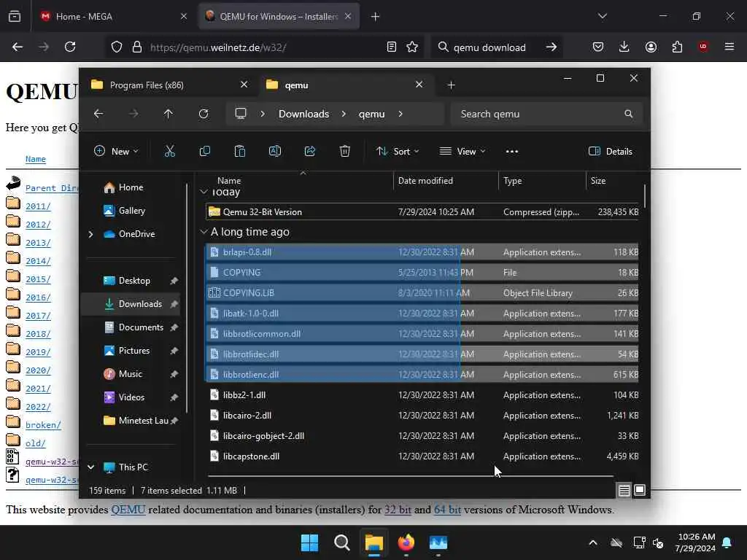Select Downloads in navigation pane

(x=131, y=304)
